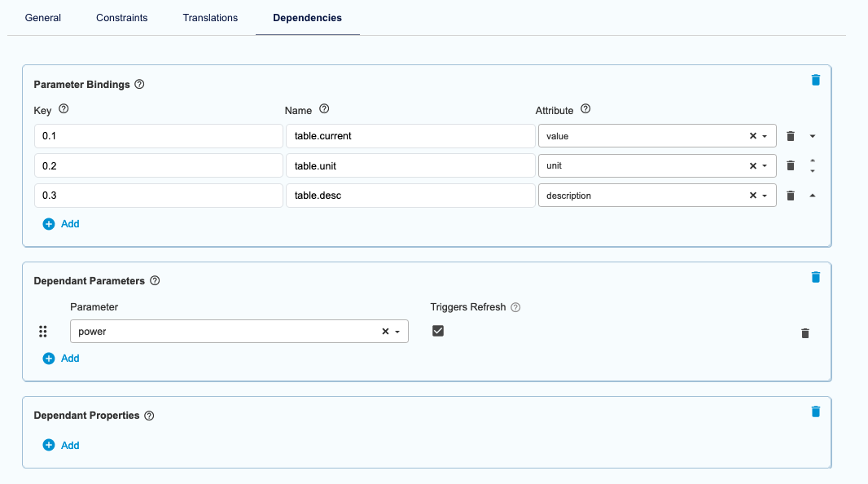Open the Constraints tab
Viewport: 868px width, 484px height.
(121, 17)
